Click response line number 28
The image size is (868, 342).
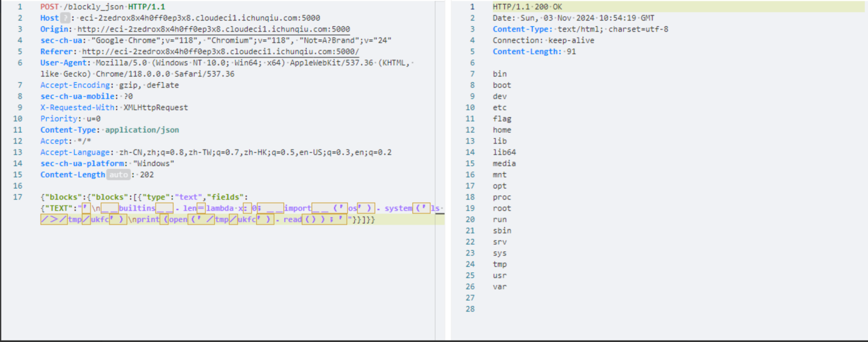[470, 309]
